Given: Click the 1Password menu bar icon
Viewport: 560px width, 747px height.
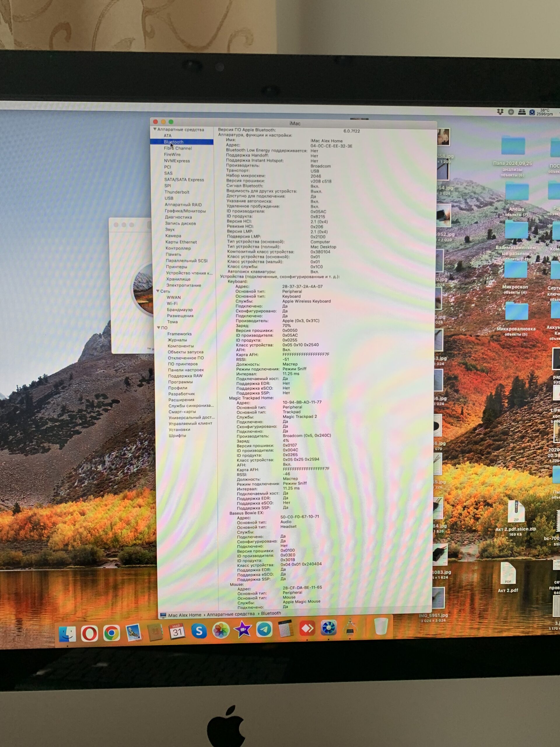Looking at the screenshot, I should (x=511, y=112).
